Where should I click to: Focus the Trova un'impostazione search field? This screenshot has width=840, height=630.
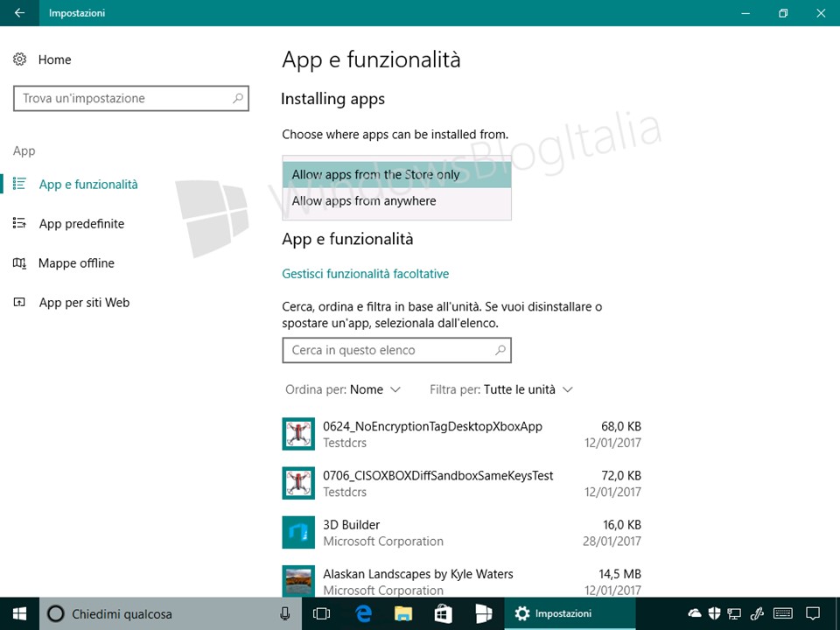(x=131, y=99)
